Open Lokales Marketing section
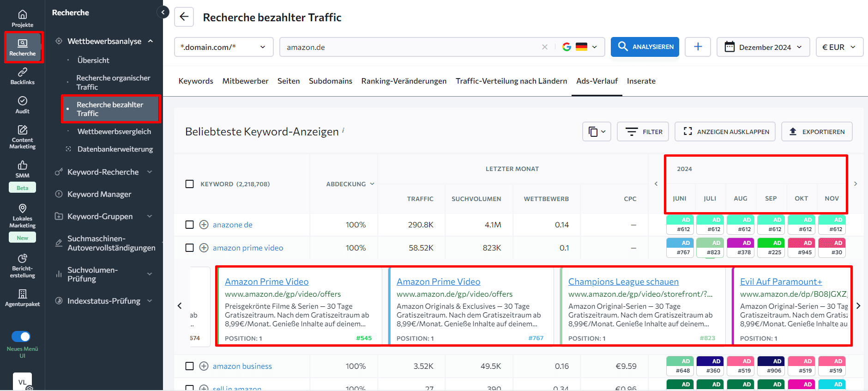 pos(22,216)
